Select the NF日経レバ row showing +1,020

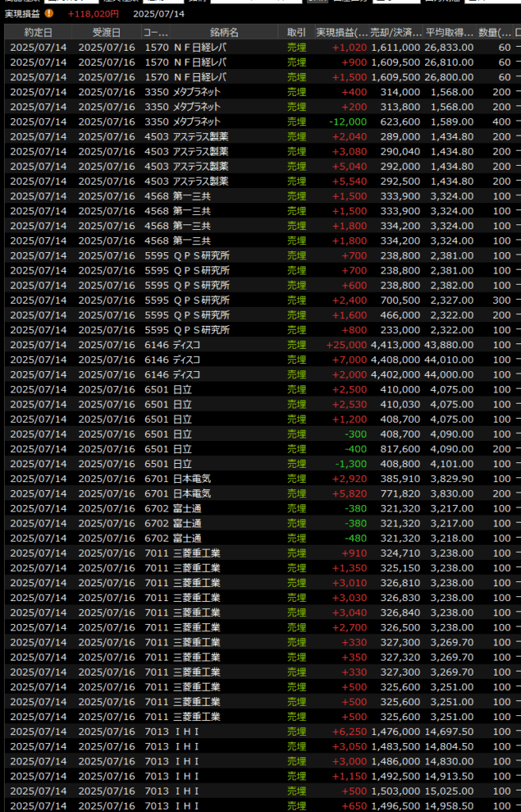pos(238,48)
